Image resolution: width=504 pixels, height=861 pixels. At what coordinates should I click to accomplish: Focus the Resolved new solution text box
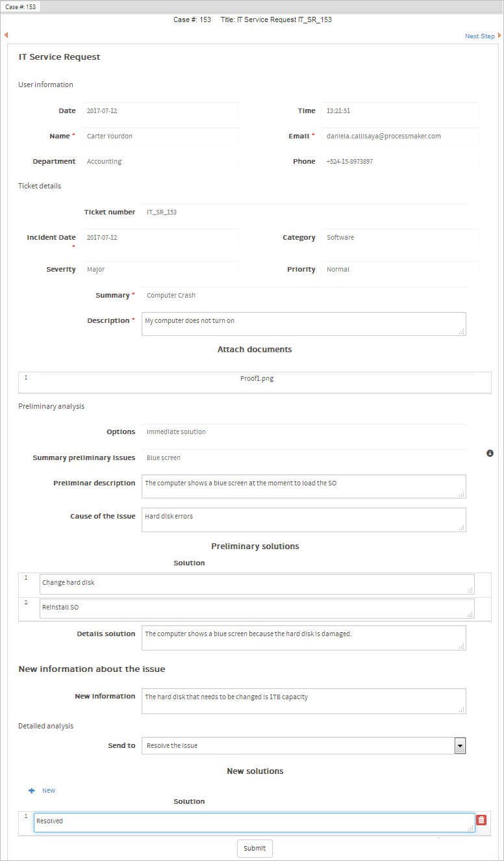coord(254,822)
